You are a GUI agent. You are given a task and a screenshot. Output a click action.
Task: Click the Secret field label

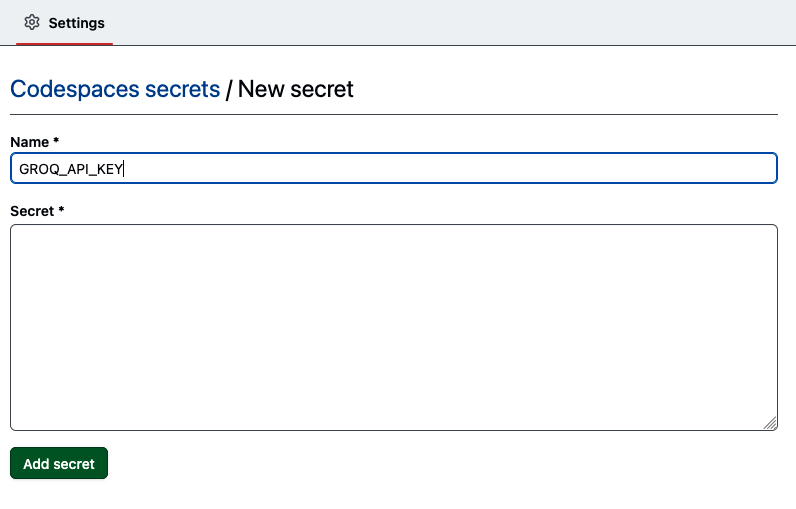click(32, 211)
